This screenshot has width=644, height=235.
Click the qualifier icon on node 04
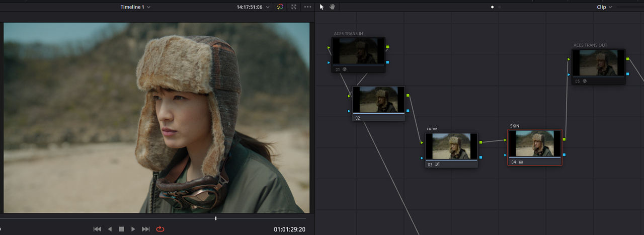click(x=521, y=162)
